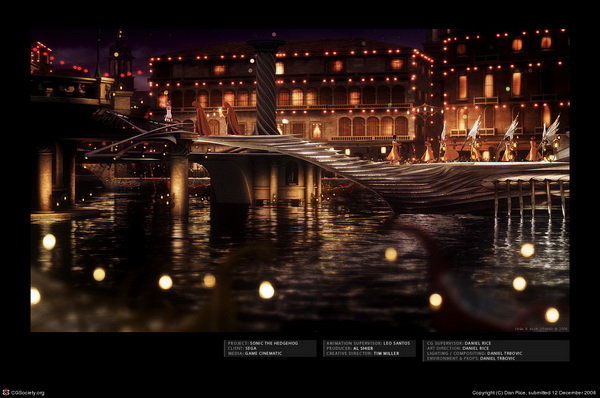The height and width of the screenshot is (398, 600).
Task: Click the wooden pier posts in the water
Action: pyautogui.click(x=530, y=199)
